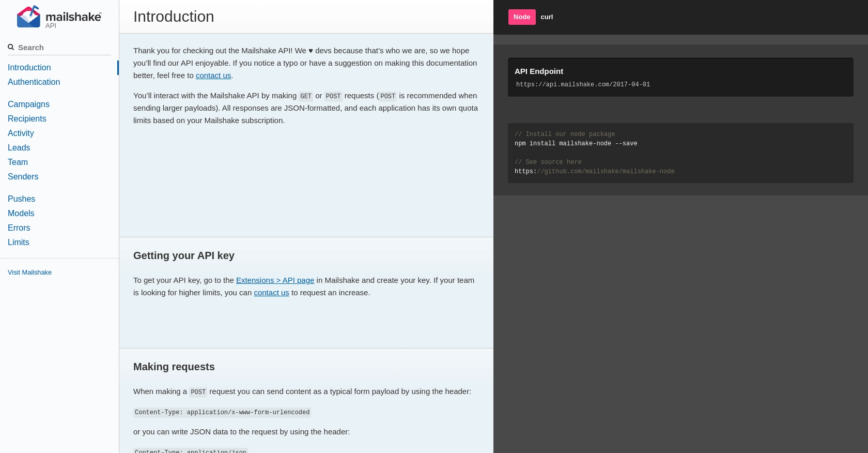
Task: Click the Content-Type x-www-form-urlencoded code snippet
Action: [222, 413]
